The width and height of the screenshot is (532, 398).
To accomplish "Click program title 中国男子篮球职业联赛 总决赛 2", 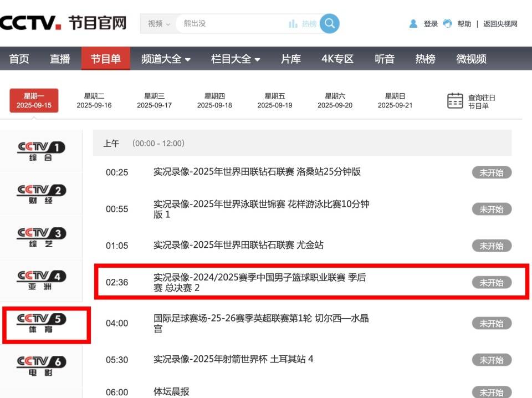I will tap(259, 282).
